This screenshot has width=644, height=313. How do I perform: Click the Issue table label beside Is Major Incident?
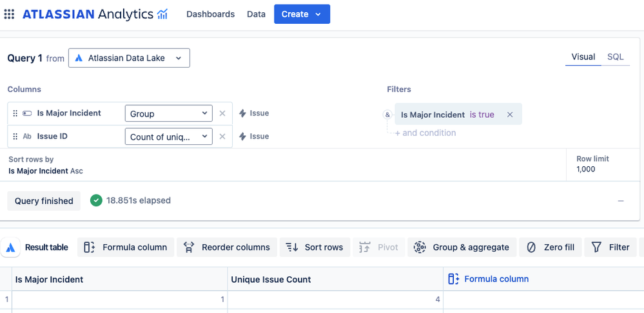(254, 113)
